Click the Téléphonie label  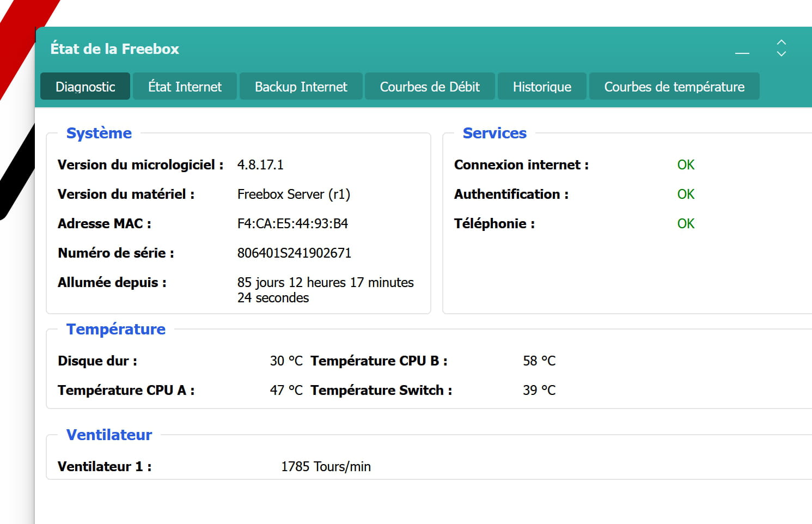pos(494,224)
